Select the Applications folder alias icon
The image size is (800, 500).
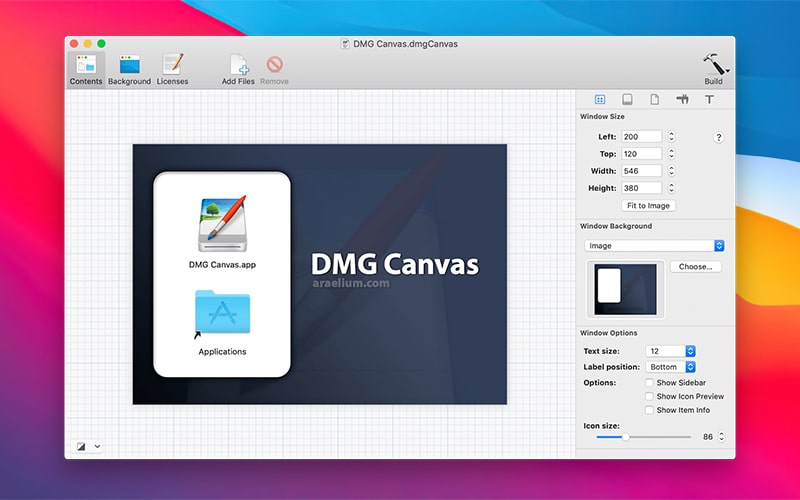pos(222,315)
